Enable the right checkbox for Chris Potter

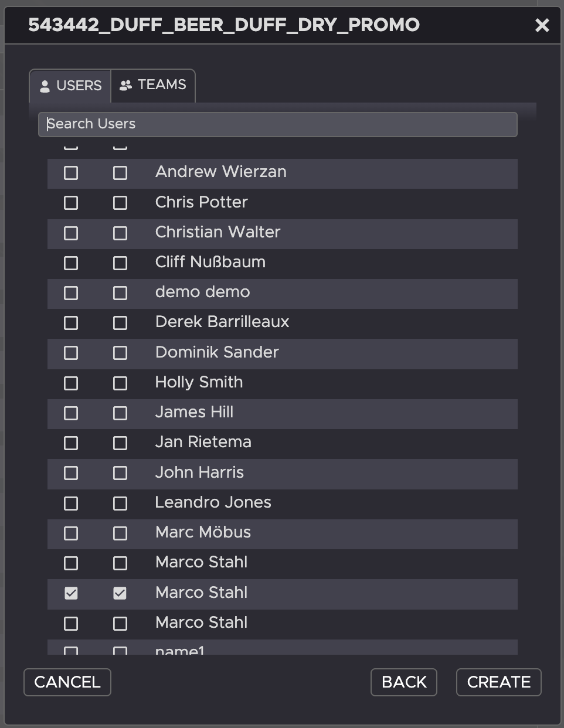(120, 203)
